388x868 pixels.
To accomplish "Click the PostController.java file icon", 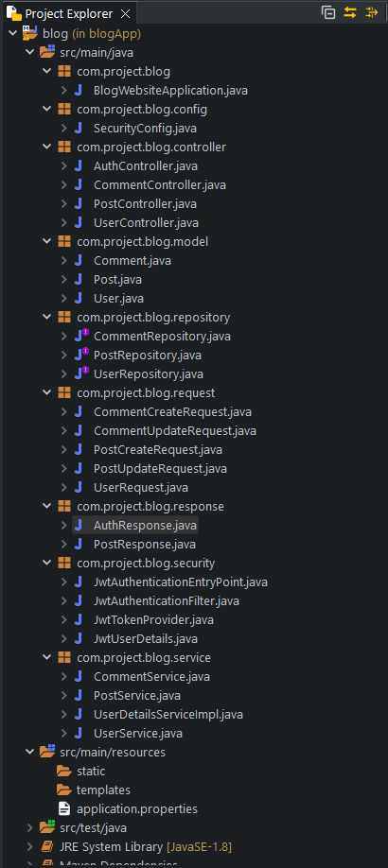I will click(79, 203).
